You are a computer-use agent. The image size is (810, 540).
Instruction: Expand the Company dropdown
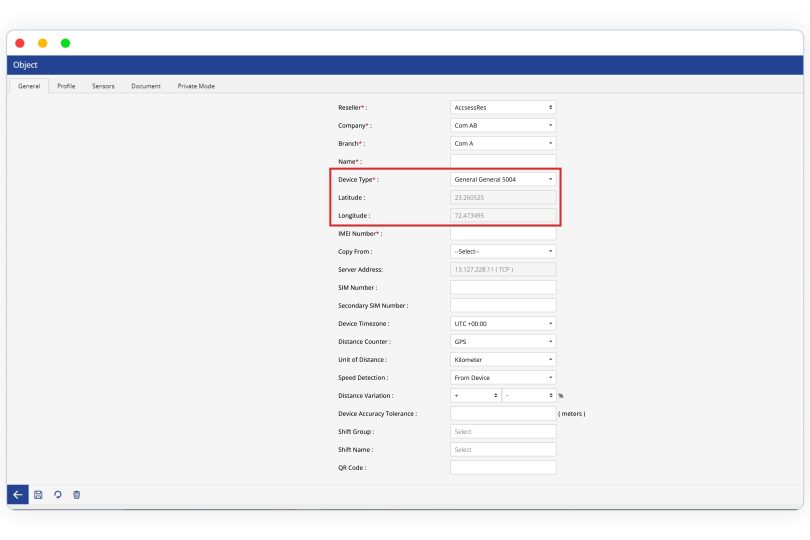(503, 125)
